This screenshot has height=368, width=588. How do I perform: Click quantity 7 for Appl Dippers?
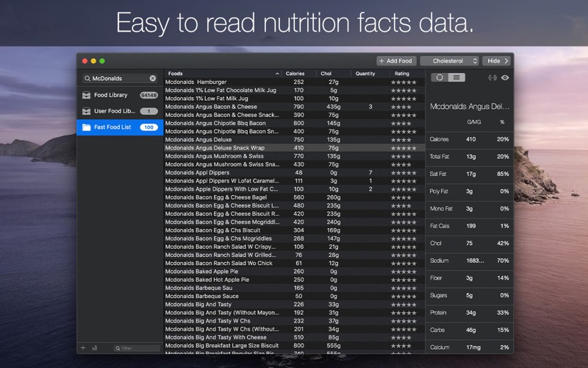[370, 173]
